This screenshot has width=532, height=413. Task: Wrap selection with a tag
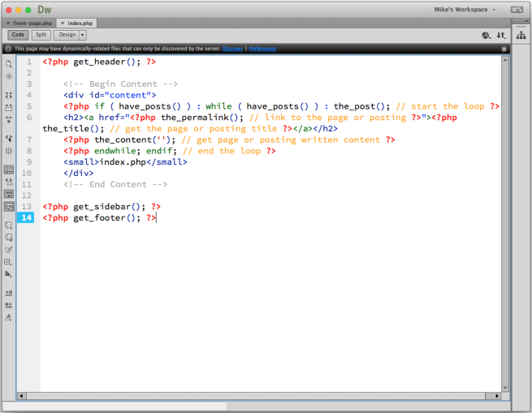(x=9, y=250)
